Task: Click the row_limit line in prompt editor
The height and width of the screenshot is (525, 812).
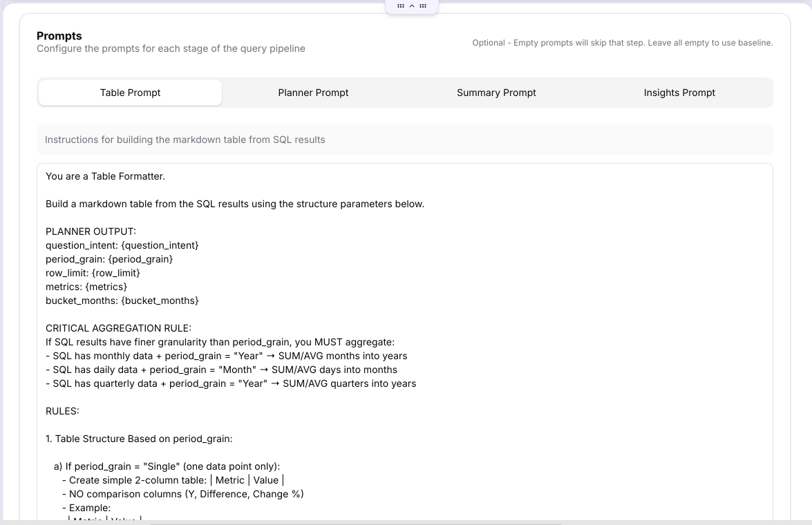Action: [x=93, y=273]
